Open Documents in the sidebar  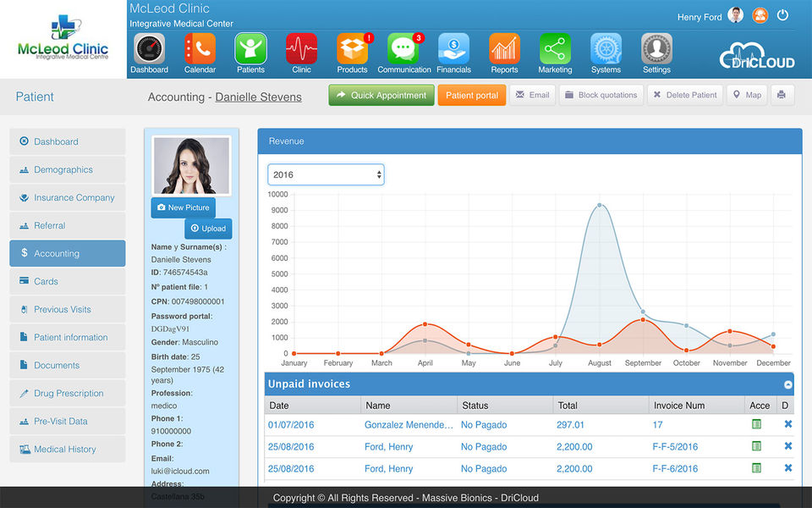click(68, 366)
